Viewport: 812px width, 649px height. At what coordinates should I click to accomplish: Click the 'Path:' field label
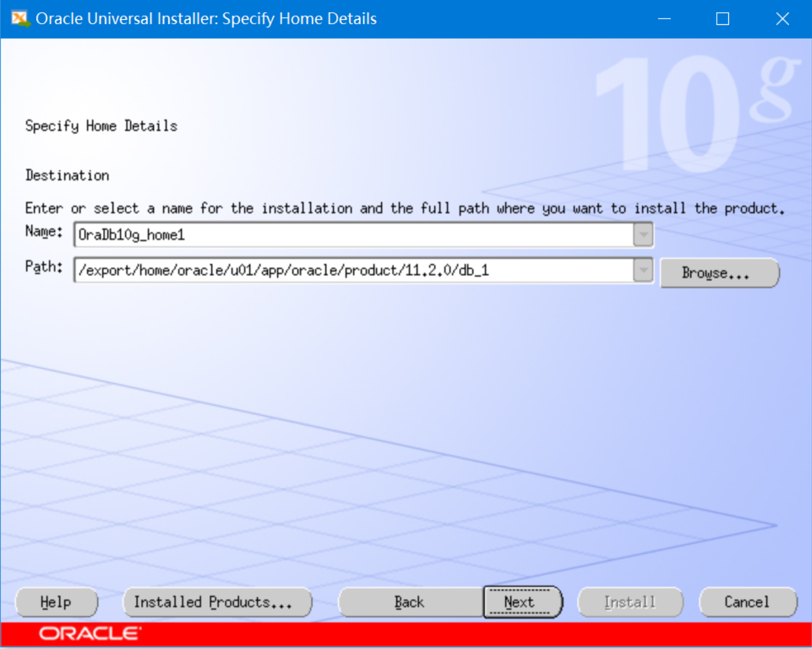pos(44,266)
